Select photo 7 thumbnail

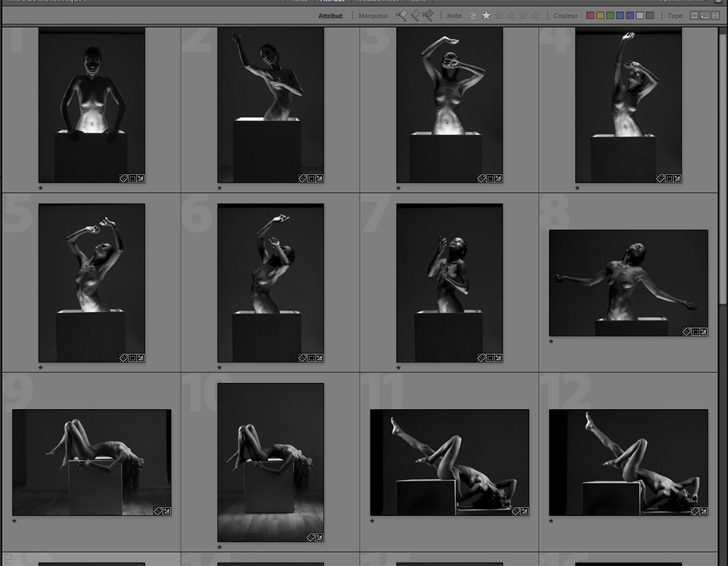(449, 283)
